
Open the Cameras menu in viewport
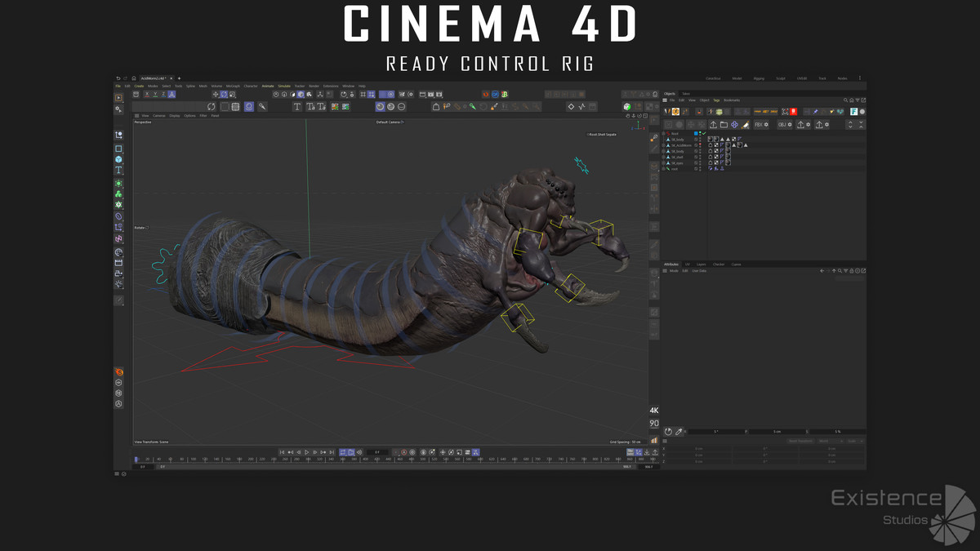[158, 116]
